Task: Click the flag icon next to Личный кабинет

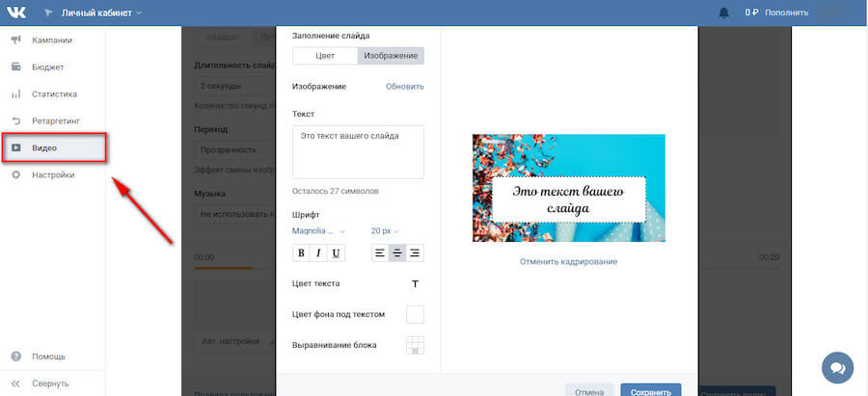Action: tap(49, 13)
